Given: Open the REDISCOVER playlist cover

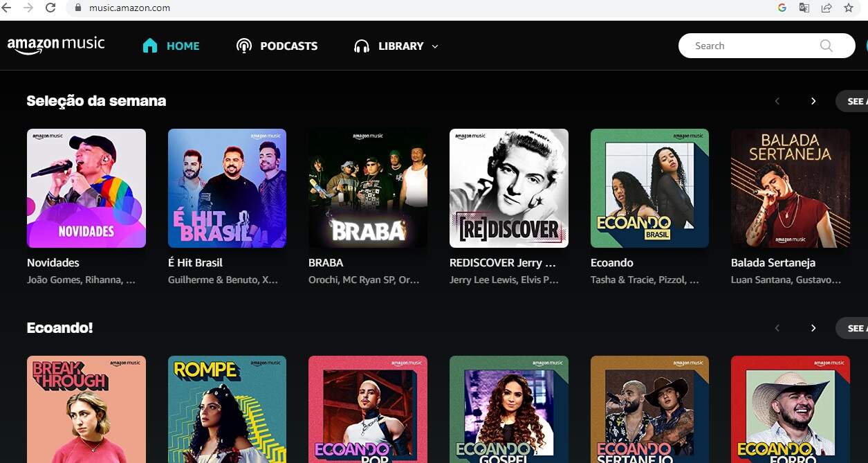Looking at the screenshot, I should click(509, 188).
